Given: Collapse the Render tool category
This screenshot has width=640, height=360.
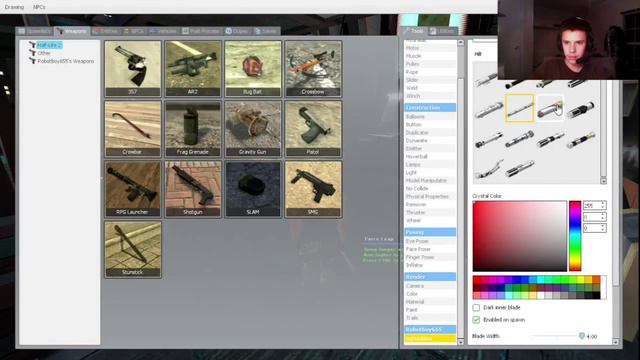Looking at the screenshot, I should point(430,276).
